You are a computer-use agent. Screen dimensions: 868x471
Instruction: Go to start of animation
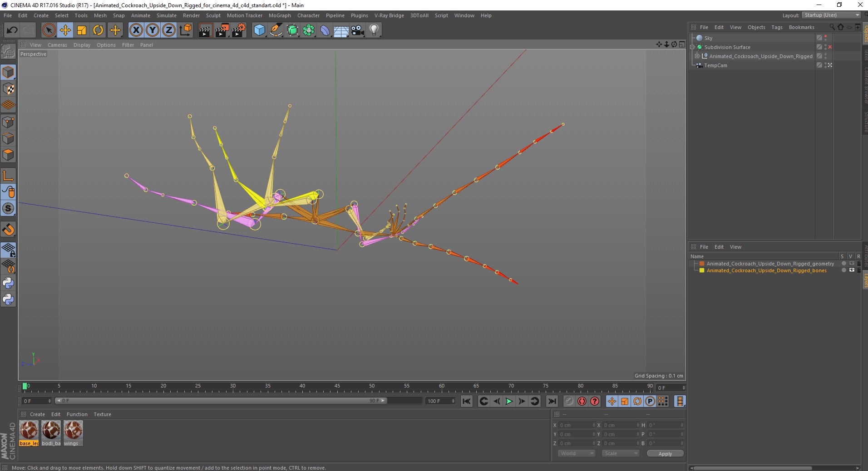[466, 401]
